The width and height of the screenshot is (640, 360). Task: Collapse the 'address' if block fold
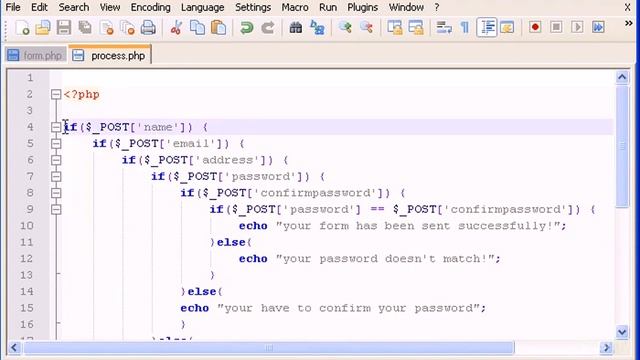[56, 160]
